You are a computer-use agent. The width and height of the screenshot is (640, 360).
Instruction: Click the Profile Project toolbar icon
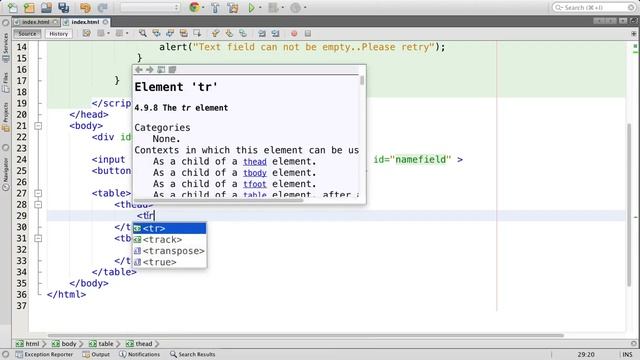(x=296, y=7)
